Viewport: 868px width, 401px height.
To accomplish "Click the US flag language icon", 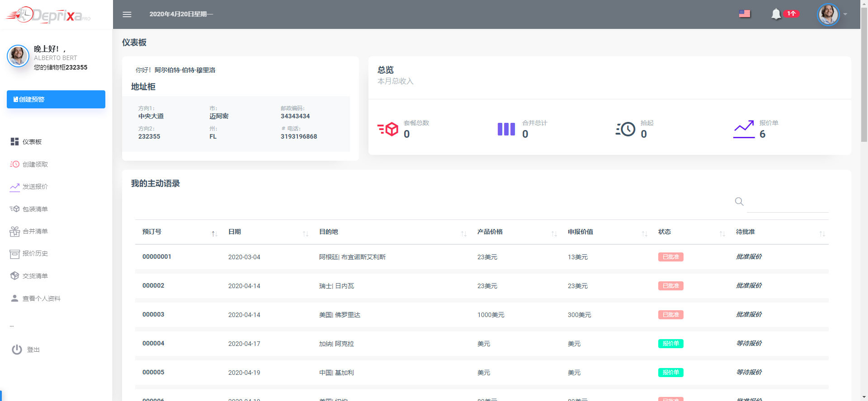I will tap(745, 14).
